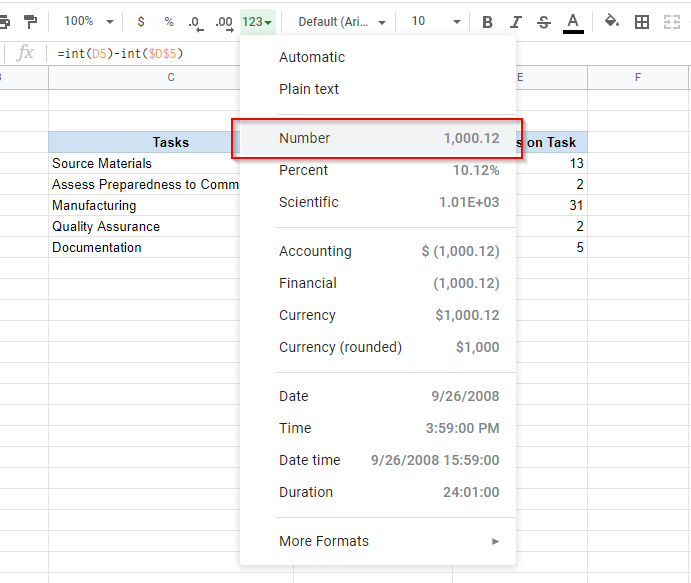This screenshot has width=691, height=583.
Task: Click the paint format roller icon
Action: tap(29, 21)
